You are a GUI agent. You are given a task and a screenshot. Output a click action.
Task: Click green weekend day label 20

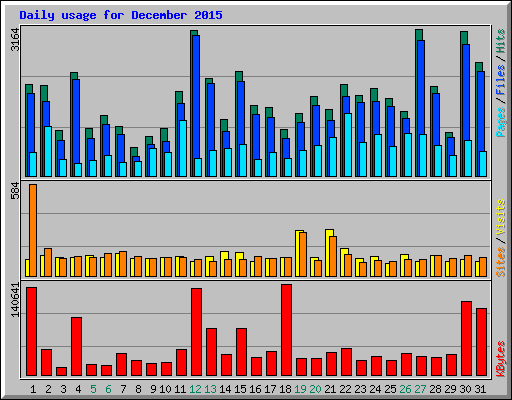315,389
